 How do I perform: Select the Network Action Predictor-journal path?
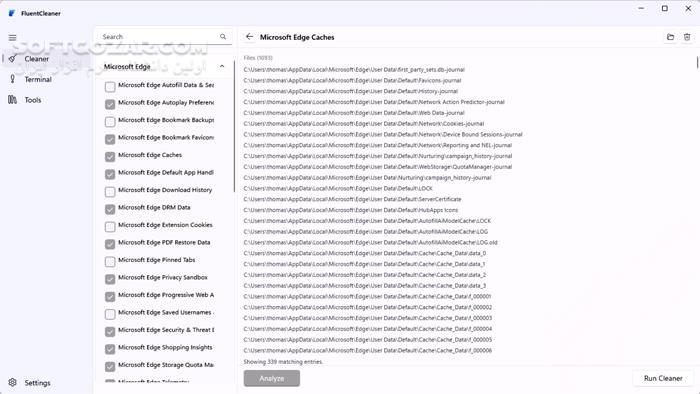(374, 102)
